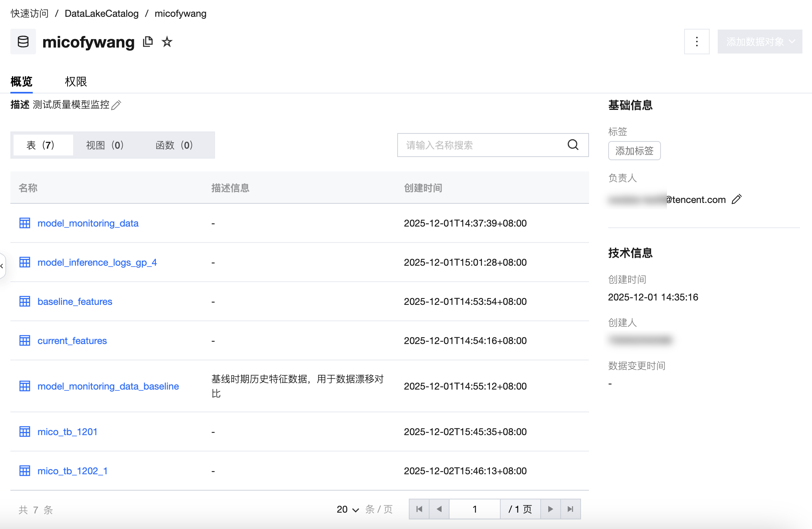Copy the micofywang database name
The height and width of the screenshot is (529, 812).
click(148, 42)
